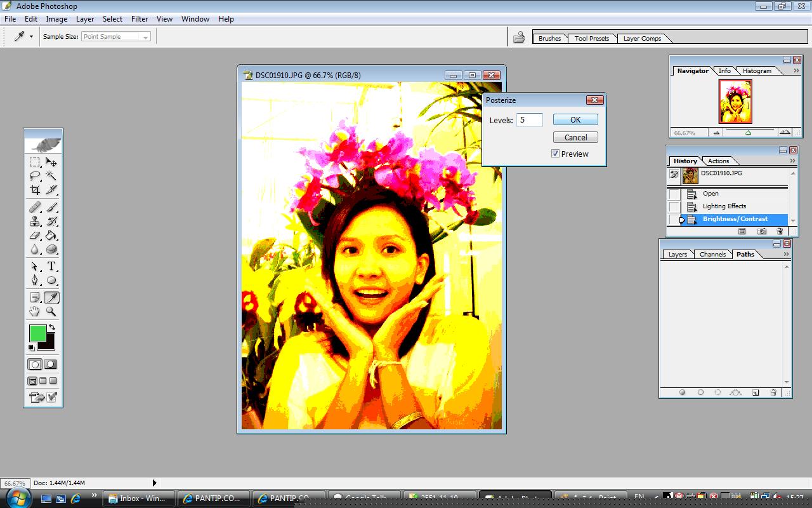Set history brush source to Open state
The width and height of the screenshot is (812, 508).
click(674, 194)
